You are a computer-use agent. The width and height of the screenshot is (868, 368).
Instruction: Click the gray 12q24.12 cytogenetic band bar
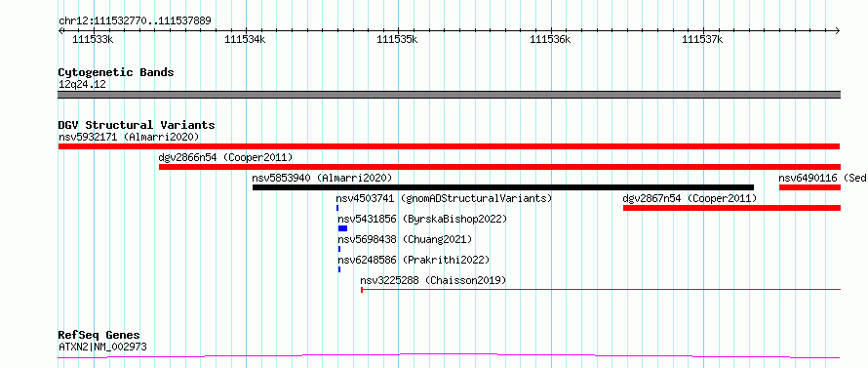[x=449, y=95]
